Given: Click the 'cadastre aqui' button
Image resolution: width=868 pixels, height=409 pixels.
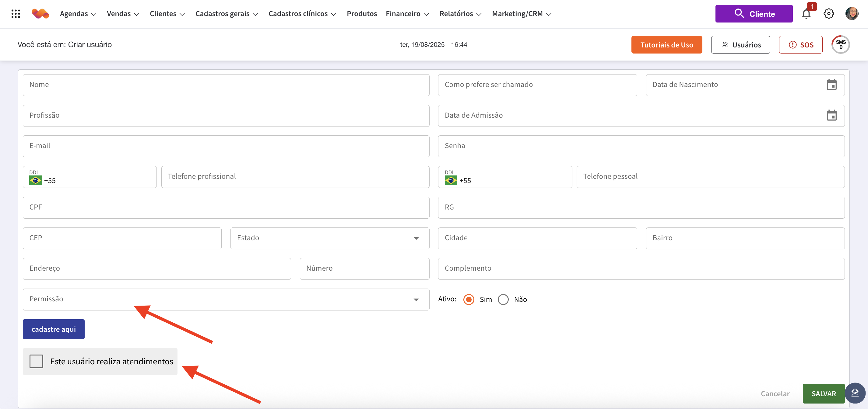Looking at the screenshot, I should tap(54, 329).
